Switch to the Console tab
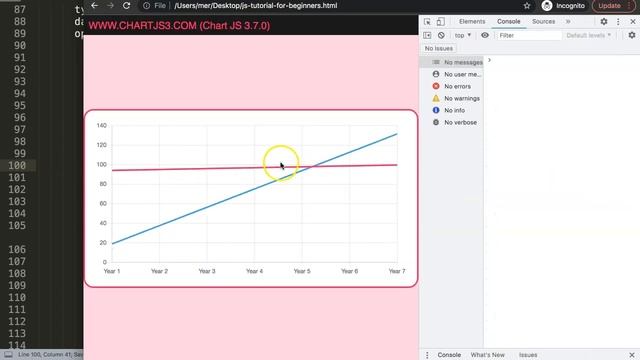This screenshot has width=640, height=360. (x=509, y=22)
